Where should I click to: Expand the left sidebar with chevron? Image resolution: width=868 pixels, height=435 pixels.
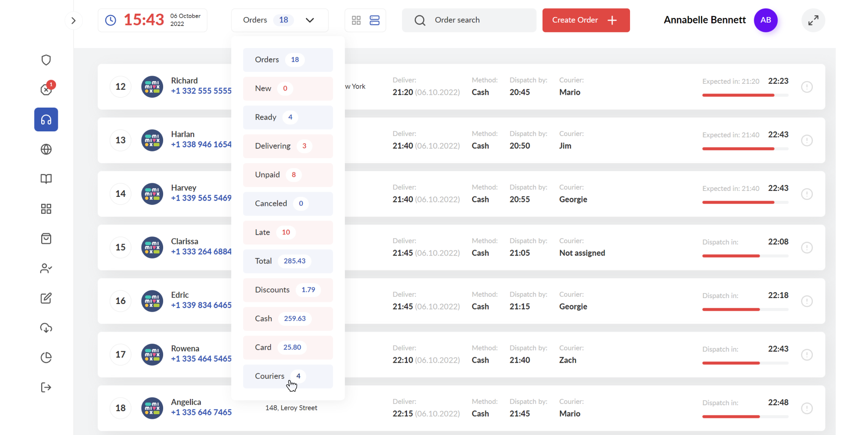(x=73, y=20)
